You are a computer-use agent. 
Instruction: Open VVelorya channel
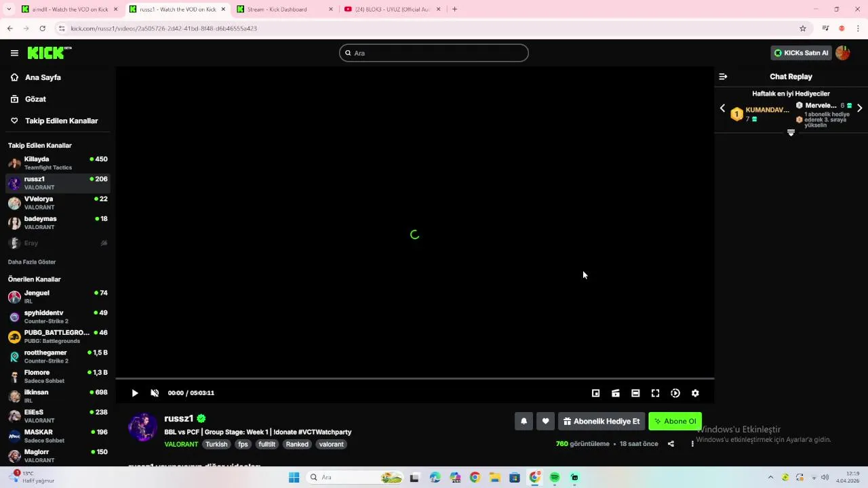pos(58,203)
